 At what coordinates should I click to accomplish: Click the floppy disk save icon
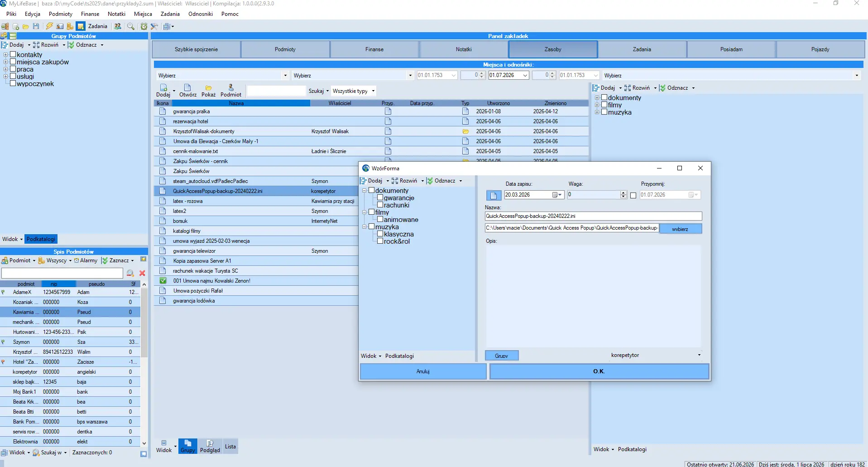(x=36, y=26)
